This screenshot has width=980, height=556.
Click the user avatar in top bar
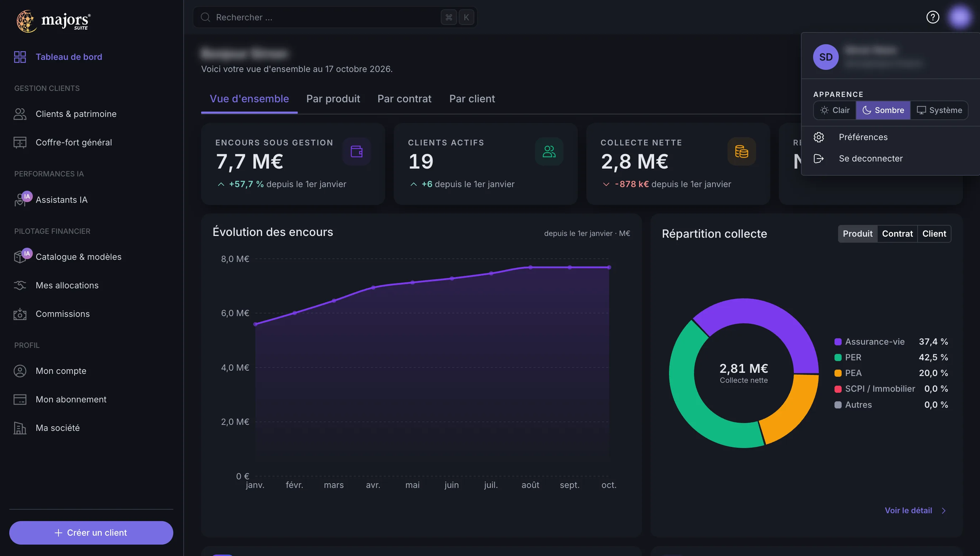959,17
